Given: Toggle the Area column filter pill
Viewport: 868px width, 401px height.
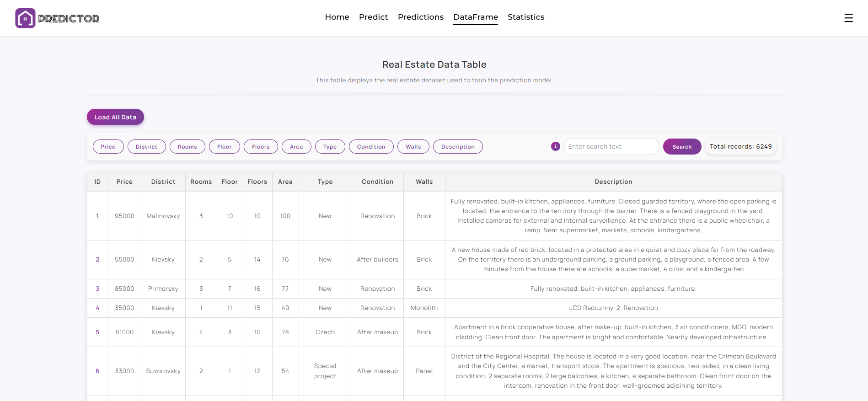Looking at the screenshot, I should (x=296, y=147).
